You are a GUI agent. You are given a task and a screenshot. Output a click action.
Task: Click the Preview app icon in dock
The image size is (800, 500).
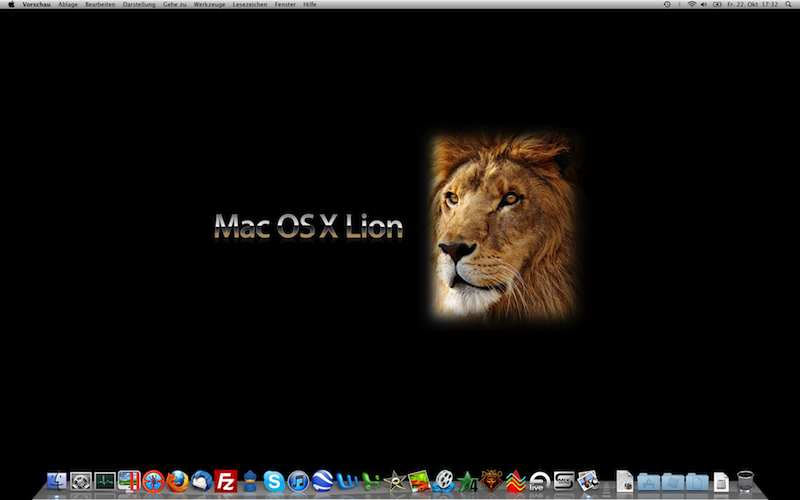click(x=588, y=482)
